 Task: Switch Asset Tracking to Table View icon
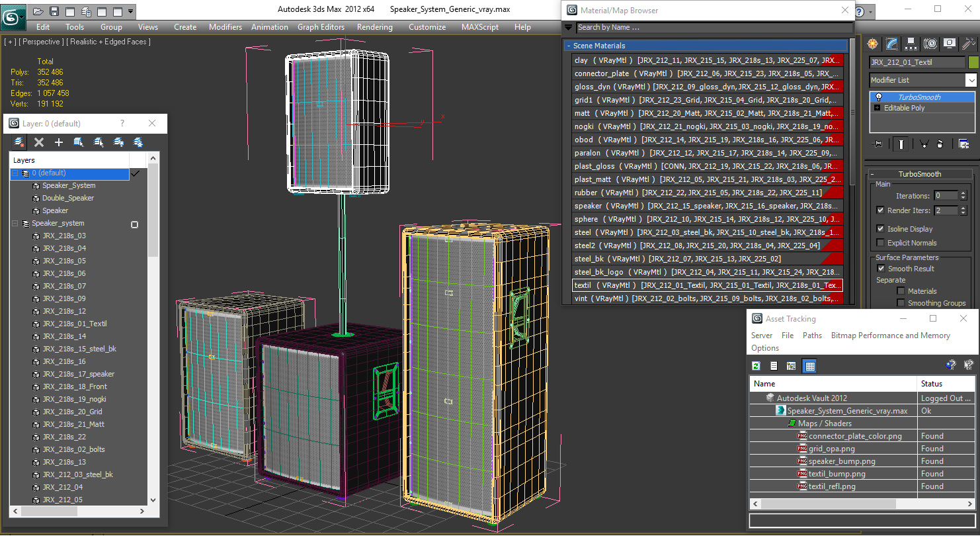(x=809, y=366)
